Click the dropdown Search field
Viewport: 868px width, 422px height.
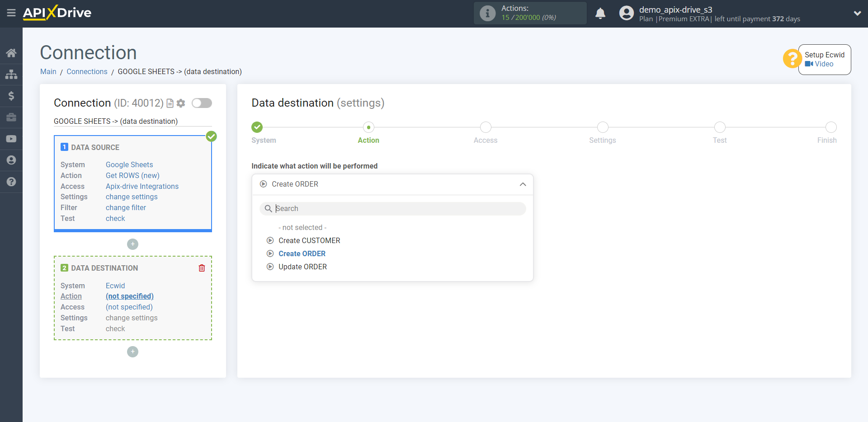point(392,208)
